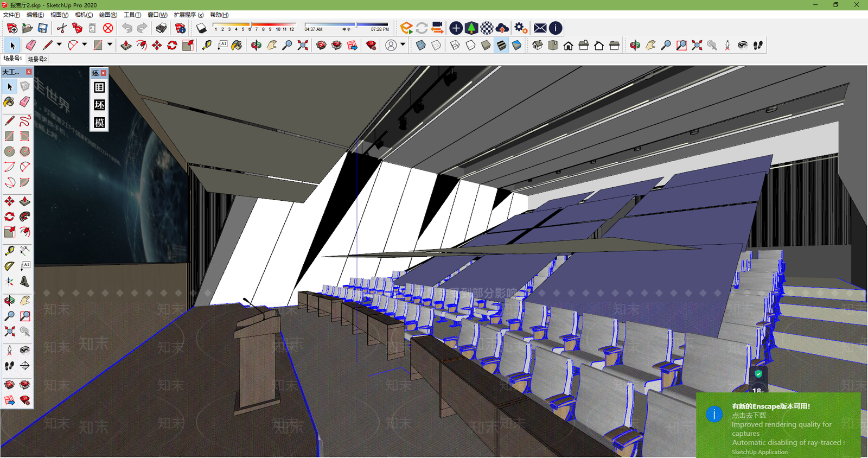
Task: Open Enscape settings gear icon
Action: tap(521, 28)
